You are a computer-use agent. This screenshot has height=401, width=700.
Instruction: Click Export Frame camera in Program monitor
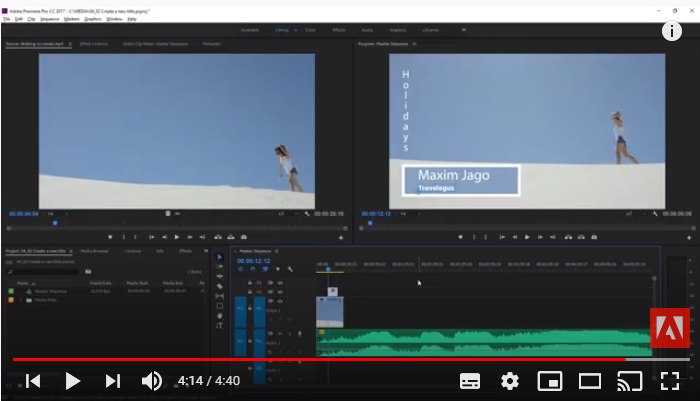[594, 237]
